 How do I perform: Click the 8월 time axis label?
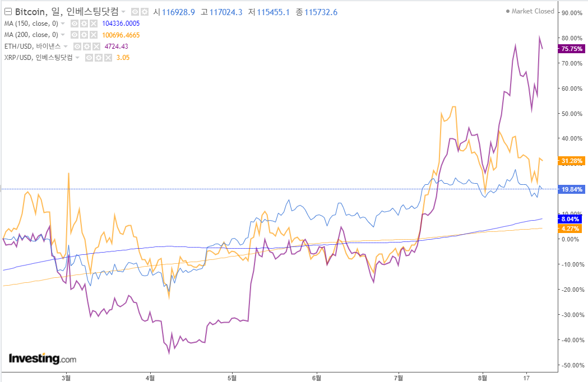click(483, 378)
